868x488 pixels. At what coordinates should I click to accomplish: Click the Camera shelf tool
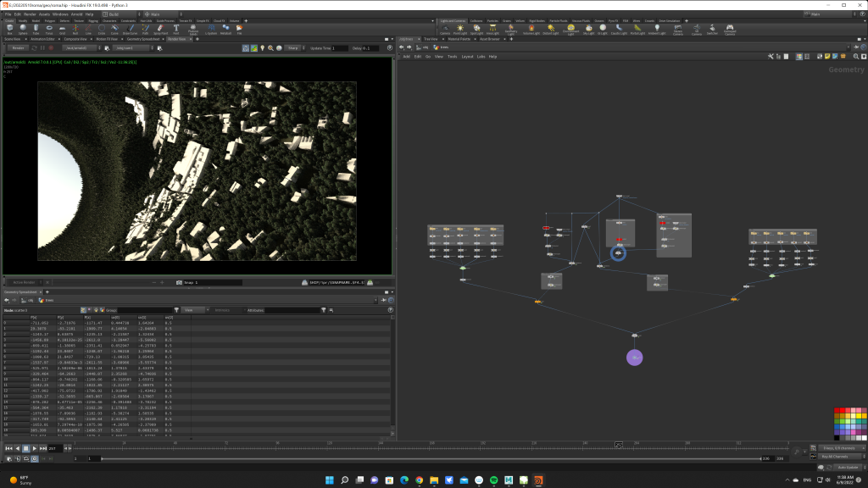pos(446,30)
